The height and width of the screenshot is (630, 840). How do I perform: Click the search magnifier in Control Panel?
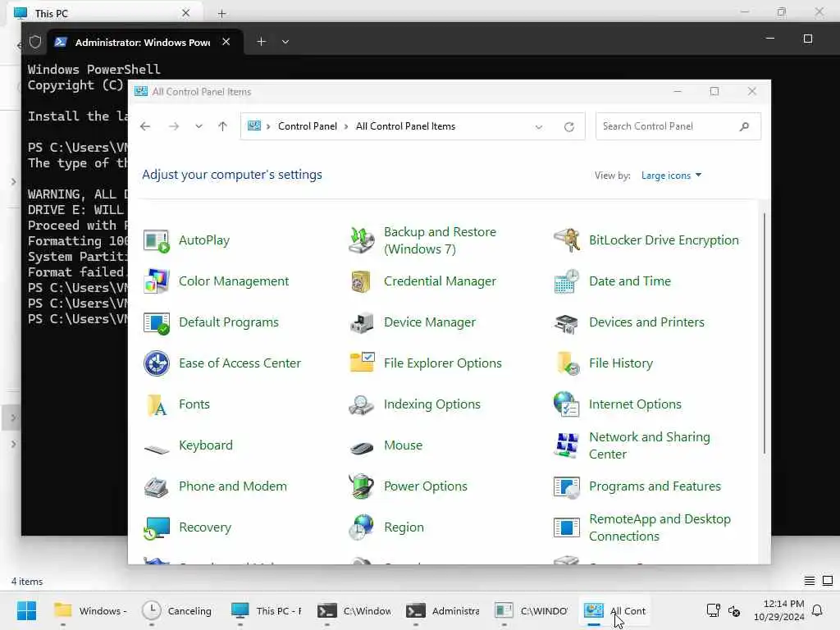(x=744, y=126)
